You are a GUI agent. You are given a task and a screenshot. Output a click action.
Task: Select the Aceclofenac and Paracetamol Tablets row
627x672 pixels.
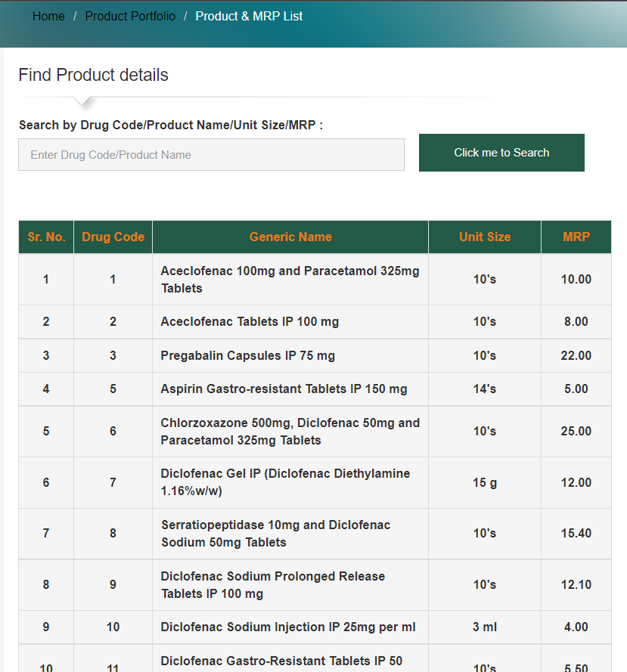point(290,279)
